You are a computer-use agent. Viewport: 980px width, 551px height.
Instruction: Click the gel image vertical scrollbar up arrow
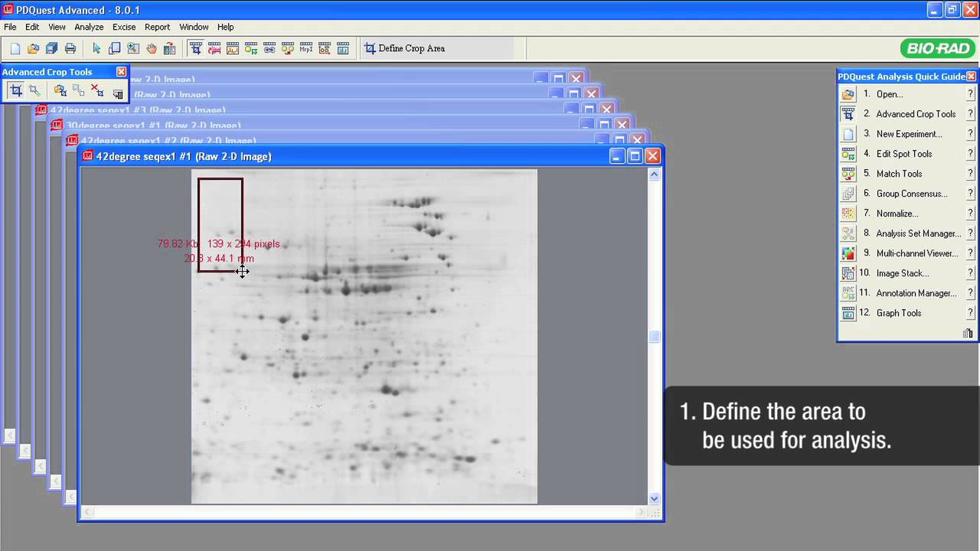(654, 174)
